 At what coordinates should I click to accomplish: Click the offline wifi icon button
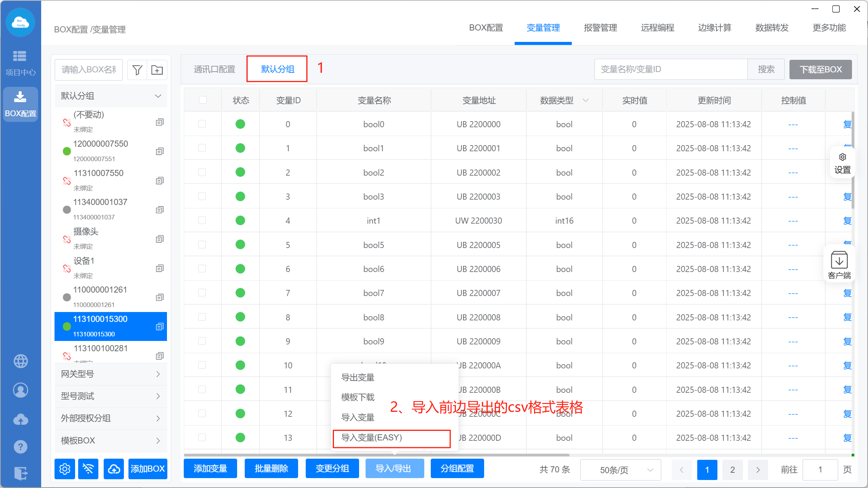88,469
